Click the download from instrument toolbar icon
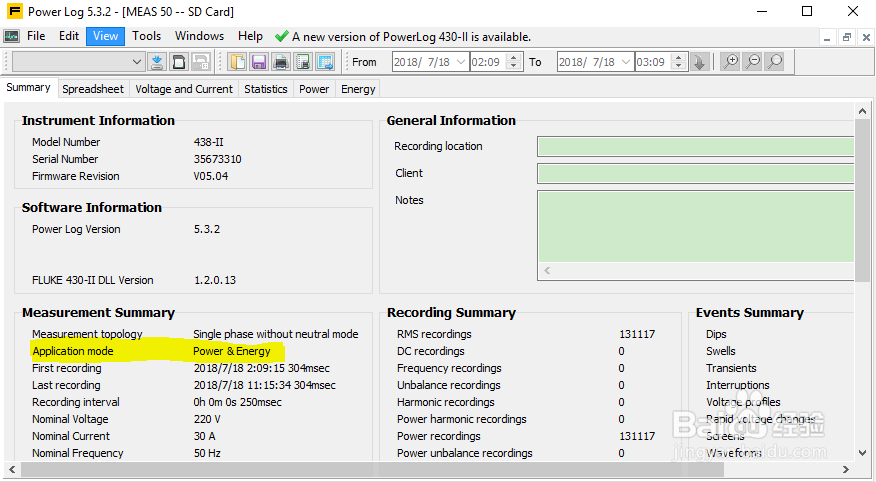 click(x=157, y=61)
